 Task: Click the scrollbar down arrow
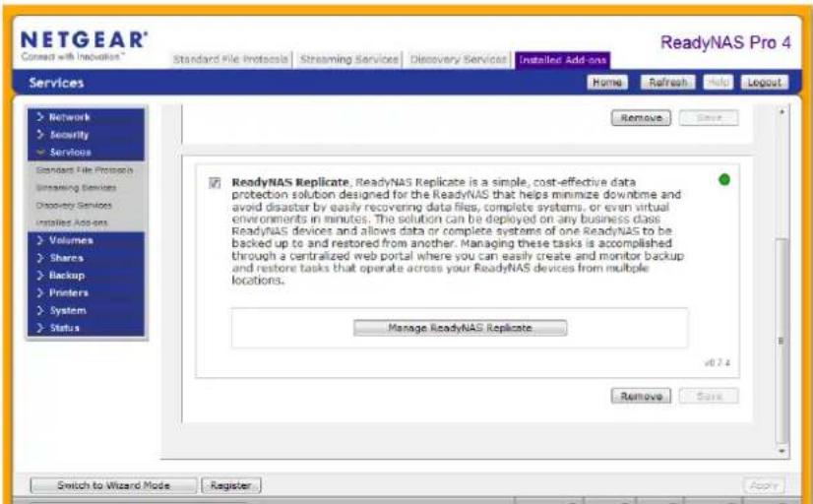782,452
